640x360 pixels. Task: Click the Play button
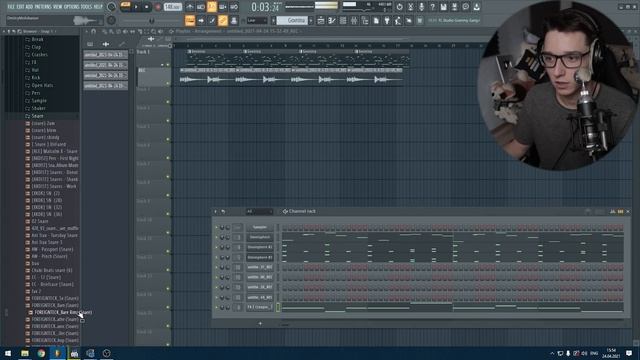point(136,7)
